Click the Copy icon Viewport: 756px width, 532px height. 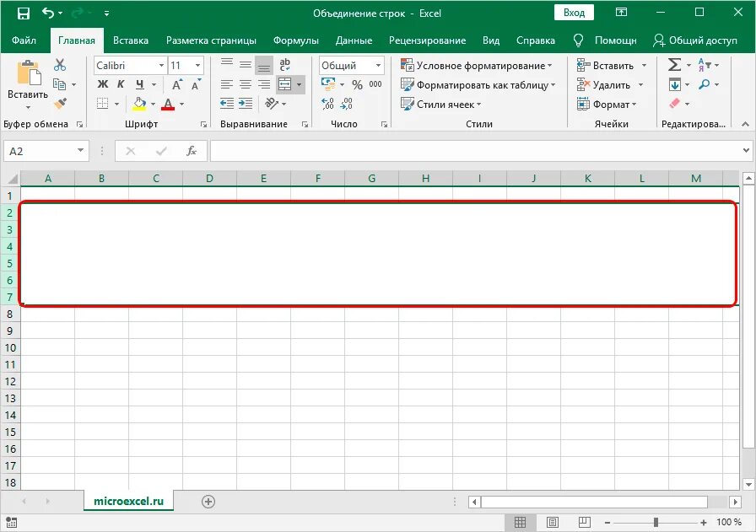coord(59,84)
